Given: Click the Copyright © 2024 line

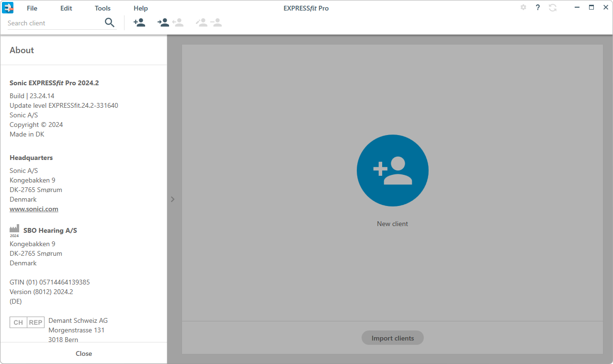Looking at the screenshot, I should 36,125.
